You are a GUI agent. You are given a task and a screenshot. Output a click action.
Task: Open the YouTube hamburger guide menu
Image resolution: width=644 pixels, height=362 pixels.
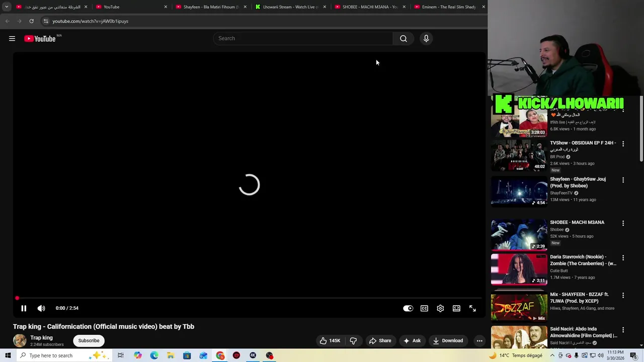12,39
